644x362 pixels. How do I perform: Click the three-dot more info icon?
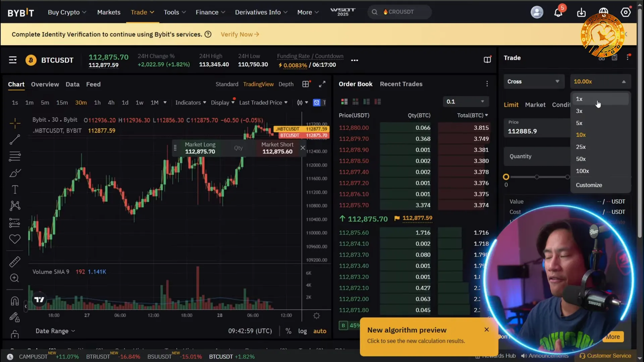click(355, 60)
